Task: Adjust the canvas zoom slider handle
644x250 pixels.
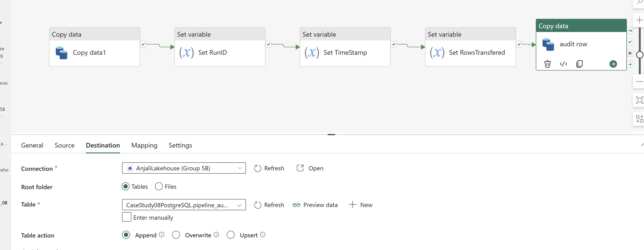Action: click(640, 55)
